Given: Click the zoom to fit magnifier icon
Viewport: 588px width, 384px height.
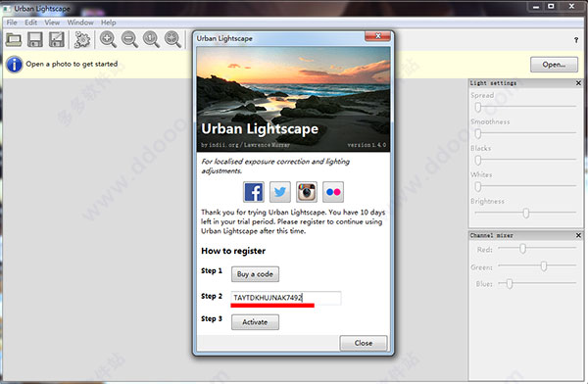Looking at the screenshot, I should [x=172, y=39].
